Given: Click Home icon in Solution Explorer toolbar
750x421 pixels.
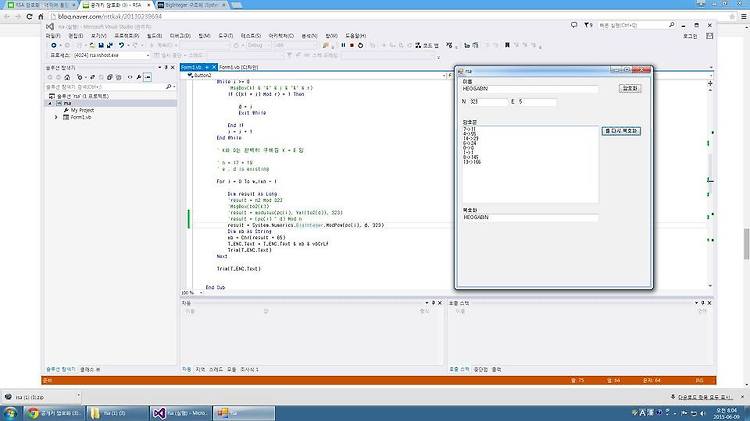Looking at the screenshot, I should [x=67, y=77].
